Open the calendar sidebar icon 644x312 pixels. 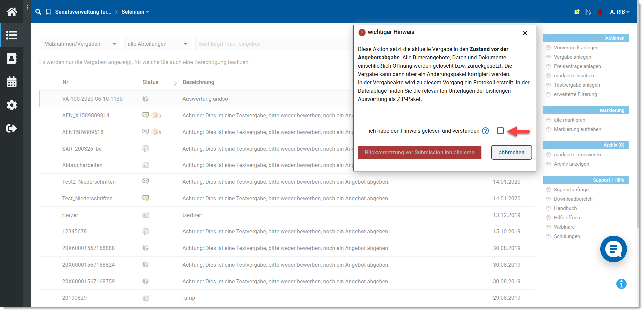(x=12, y=82)
